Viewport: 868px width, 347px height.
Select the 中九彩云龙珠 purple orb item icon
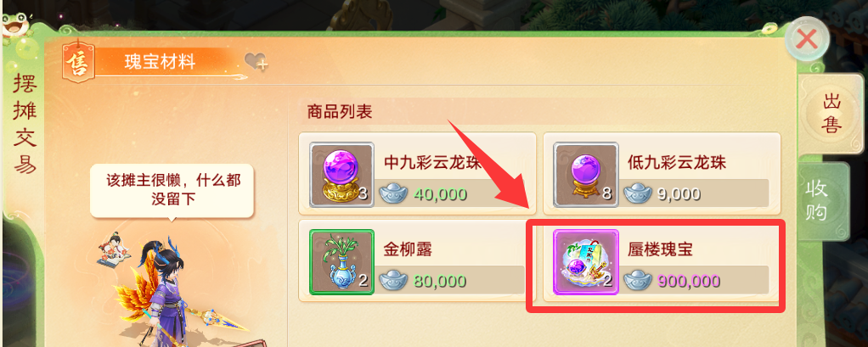point(341,174)
